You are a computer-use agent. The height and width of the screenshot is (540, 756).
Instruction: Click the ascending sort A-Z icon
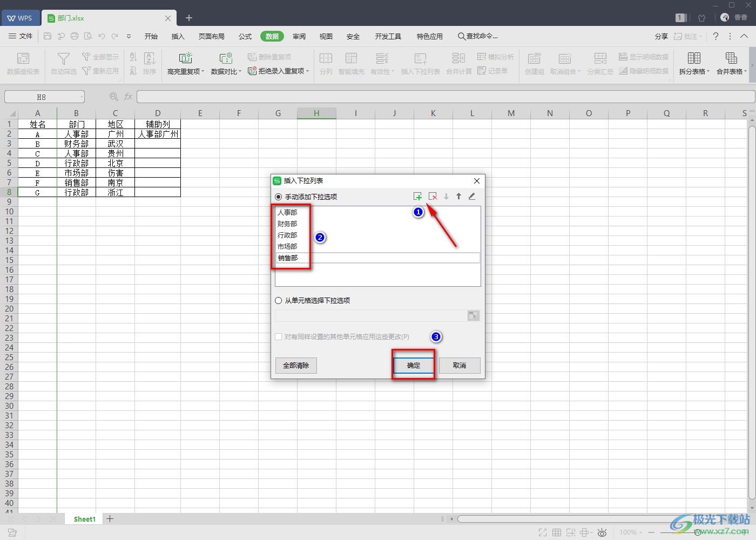(x=133, y=57)
